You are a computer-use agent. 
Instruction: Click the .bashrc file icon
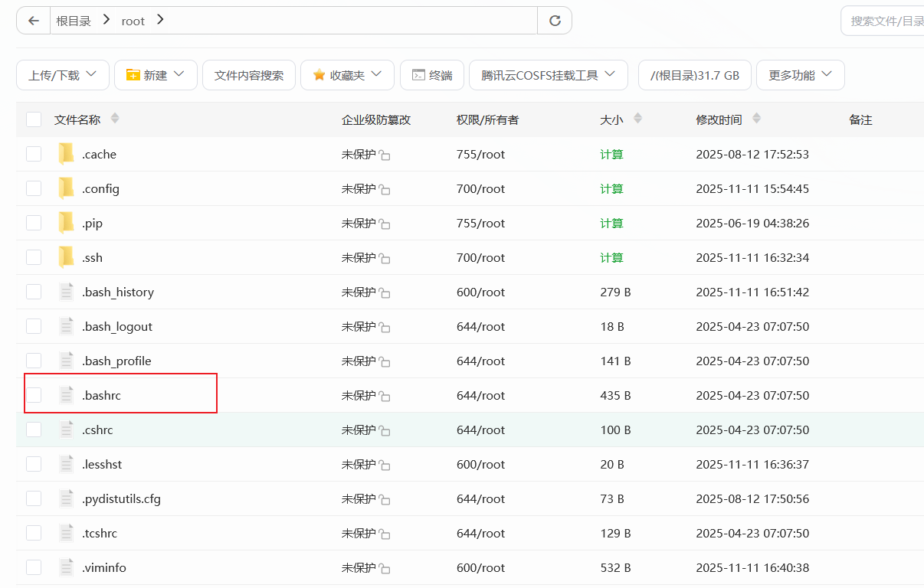click(67, 395)
